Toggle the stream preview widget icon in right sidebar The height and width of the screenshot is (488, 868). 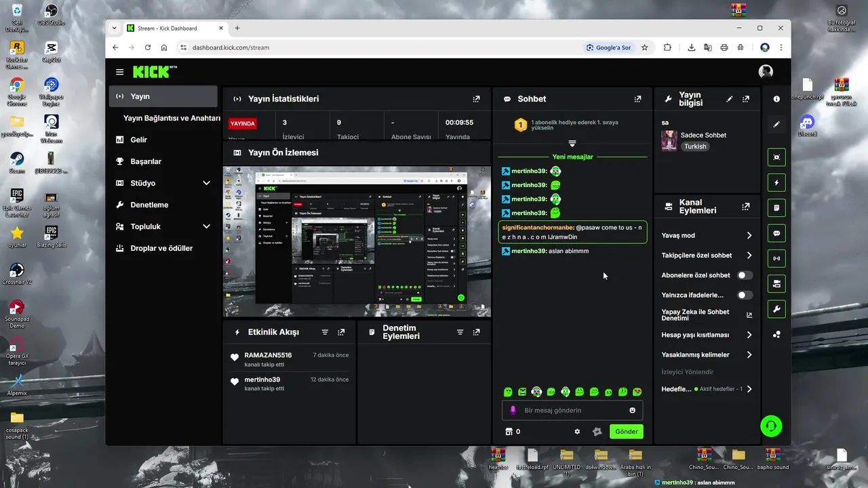(776, 157)
